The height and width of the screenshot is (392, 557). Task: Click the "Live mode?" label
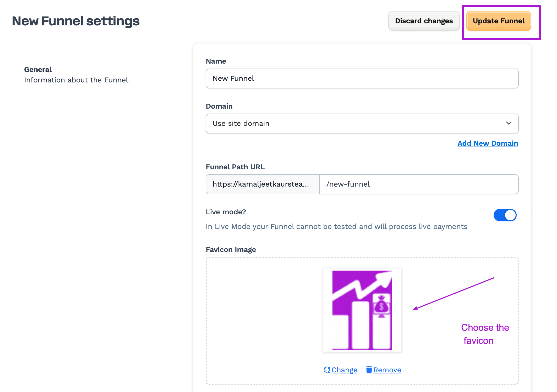pyautogui.click(x=226, y=212)
